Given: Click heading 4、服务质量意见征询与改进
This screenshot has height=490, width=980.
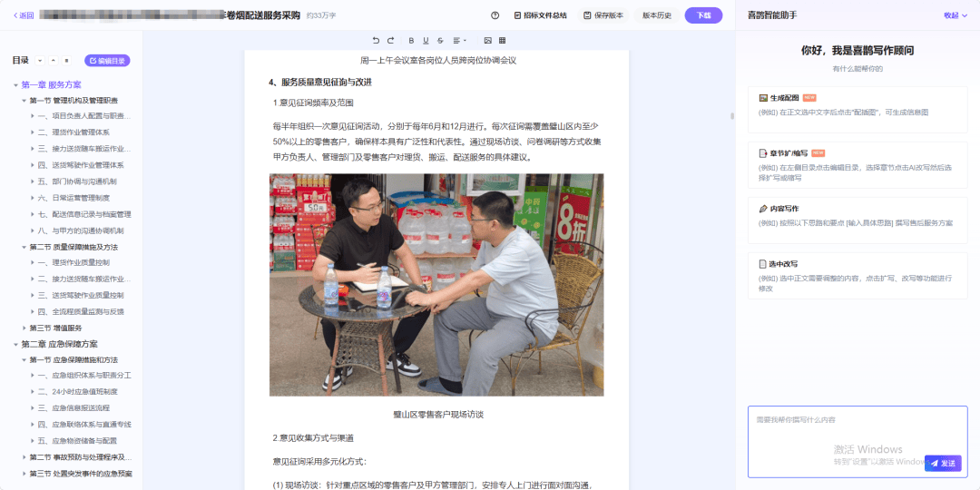Looking at the screenshot, I should (x=320, y=82).
